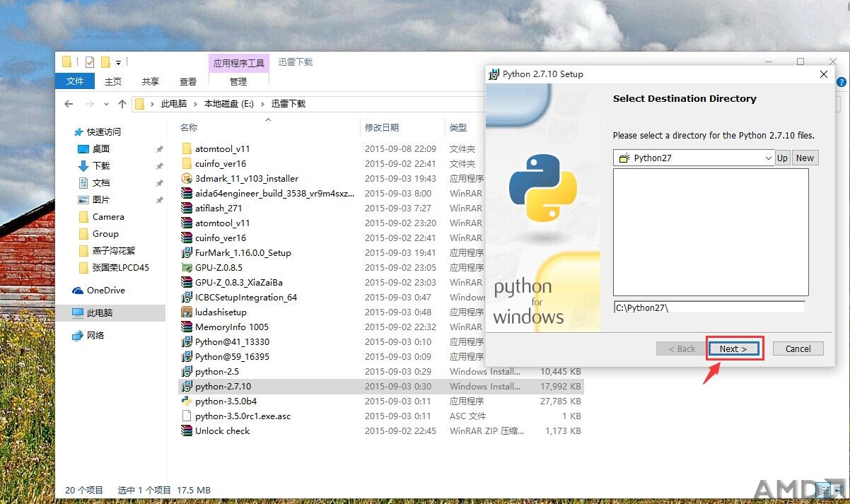Click inside the empty directory list box
The image size is (850, 504).
coord(711,232)
